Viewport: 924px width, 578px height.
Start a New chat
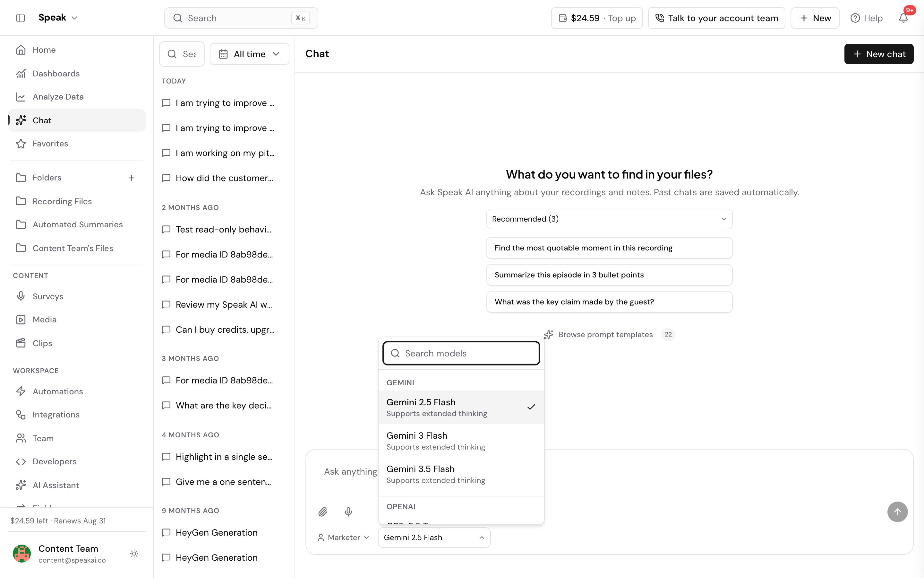[878, 54]
